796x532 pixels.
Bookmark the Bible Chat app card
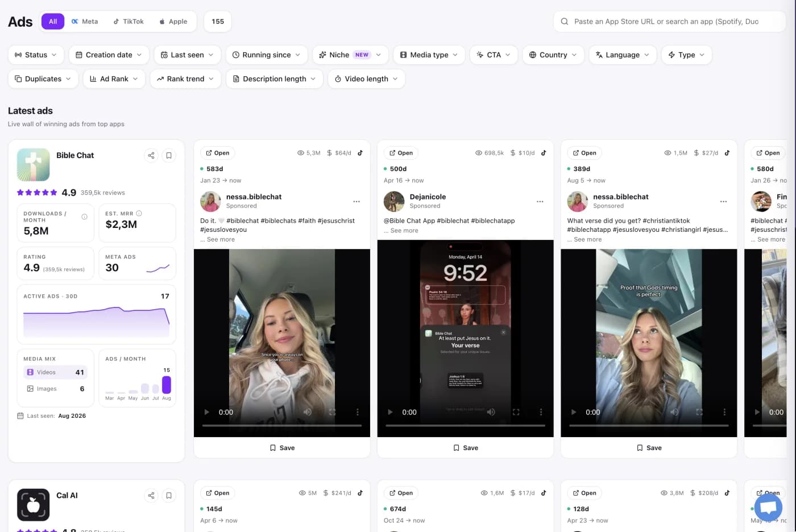coord(169,155)
